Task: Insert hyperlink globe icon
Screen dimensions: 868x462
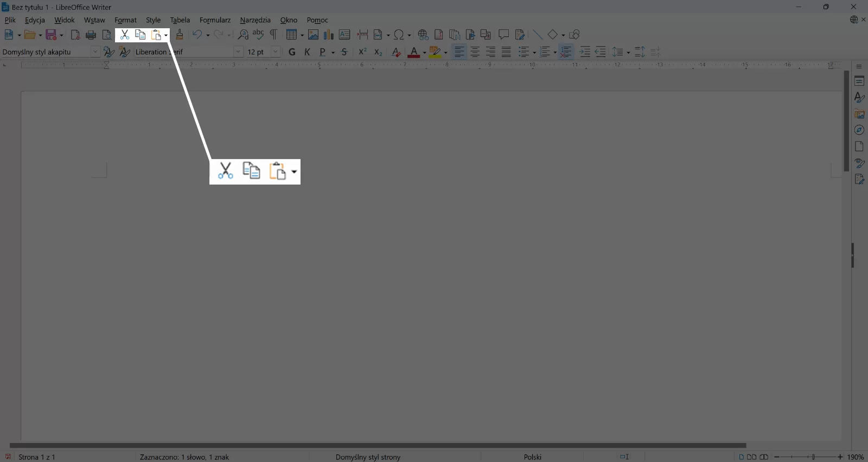Action: [x=423, y=35]
